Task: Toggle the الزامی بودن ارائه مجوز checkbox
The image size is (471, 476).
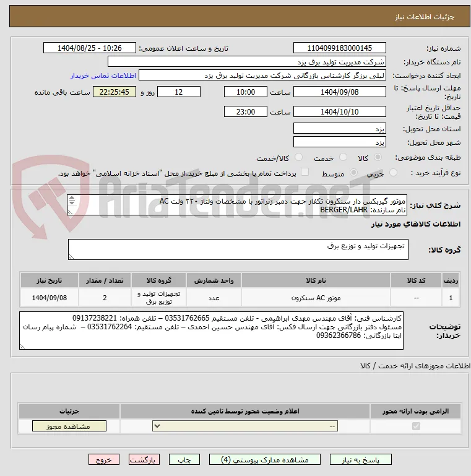Action: pos(416,426)
